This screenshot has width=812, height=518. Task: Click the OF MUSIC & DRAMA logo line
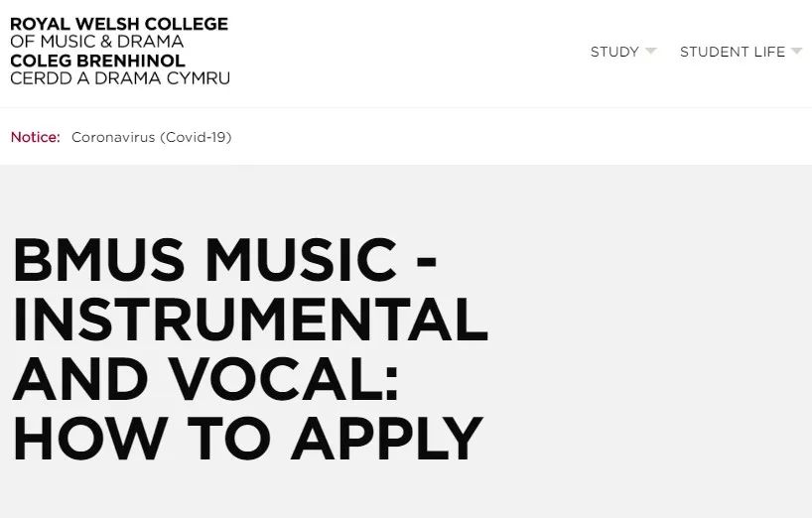pos(97,42)
